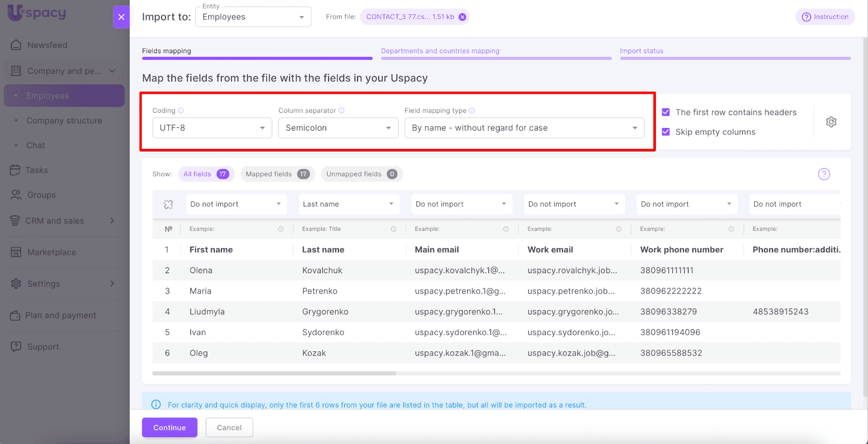Screen dimensions: 868x444
Task: Remove the attached CONTACT_3 file chip
Action: (x=462, y=17)
